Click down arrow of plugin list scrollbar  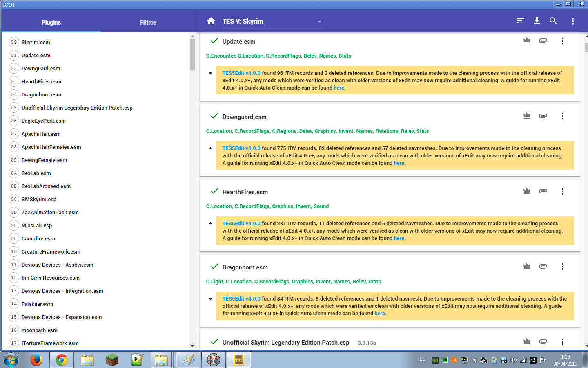(192, 346)
